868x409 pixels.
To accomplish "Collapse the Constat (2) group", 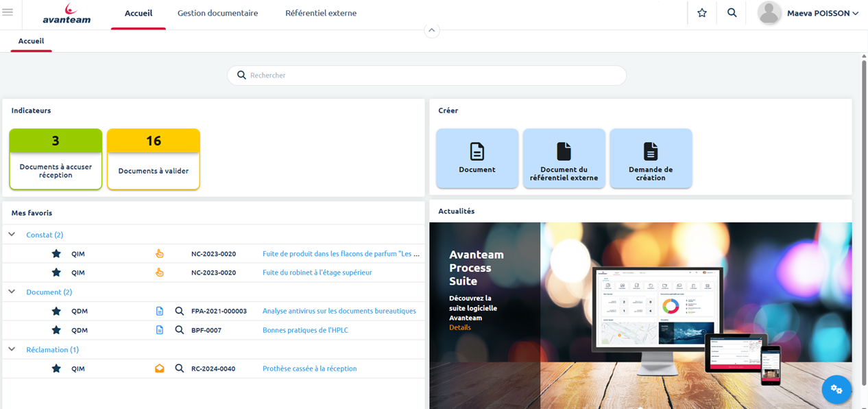I will pos(11,233).
